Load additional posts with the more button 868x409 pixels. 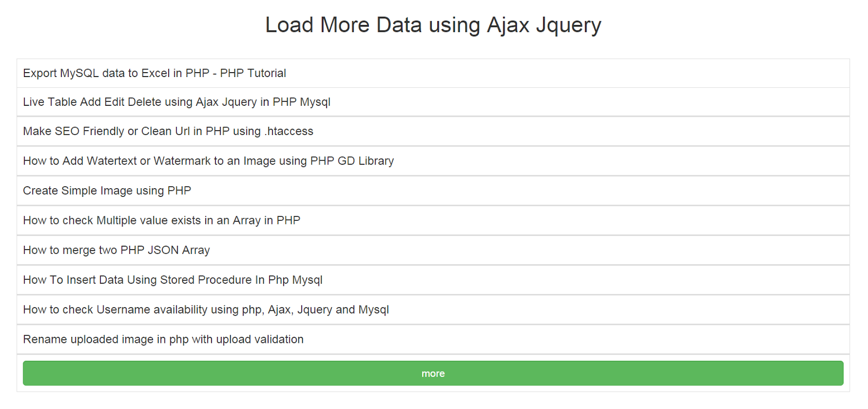tap(433, 373)
